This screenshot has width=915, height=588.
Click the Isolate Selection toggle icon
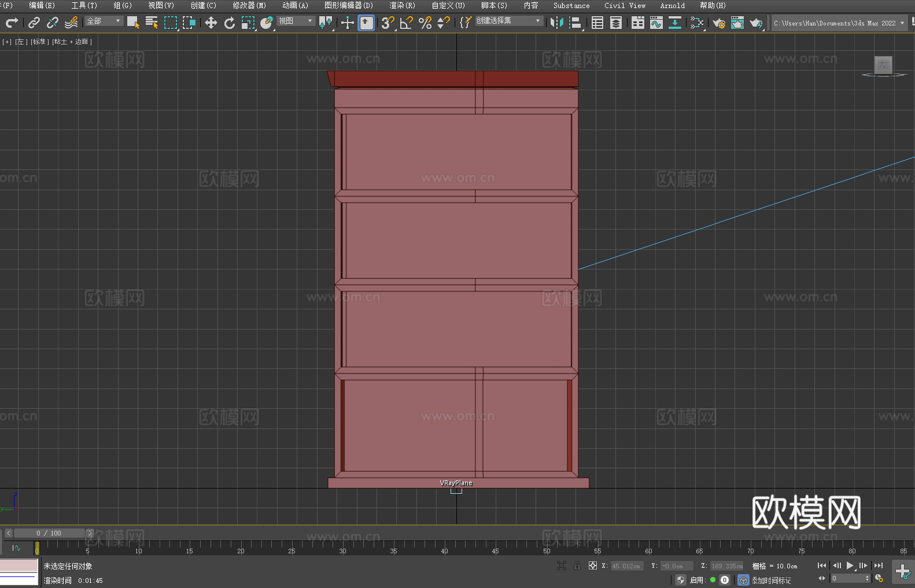(x=562, y=565)
